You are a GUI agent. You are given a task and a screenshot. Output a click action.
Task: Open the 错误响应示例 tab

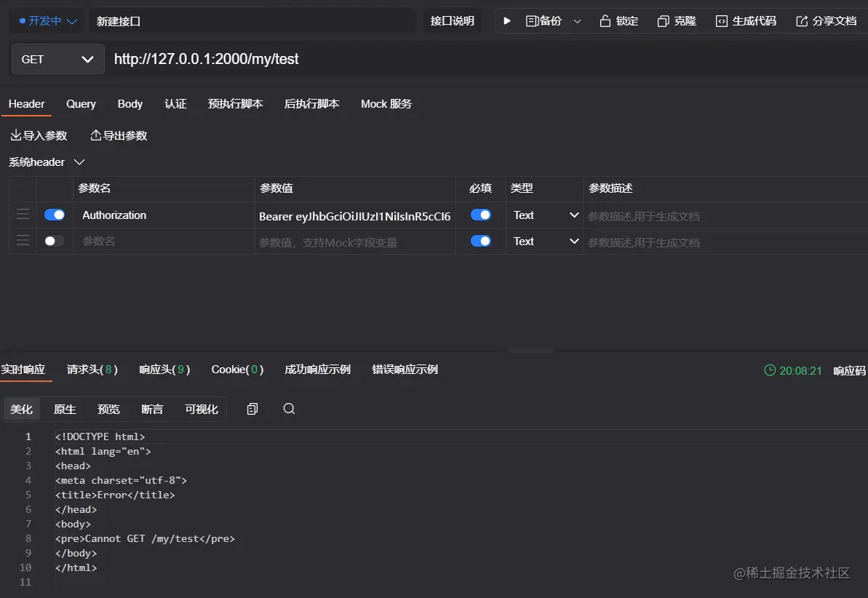405,370
